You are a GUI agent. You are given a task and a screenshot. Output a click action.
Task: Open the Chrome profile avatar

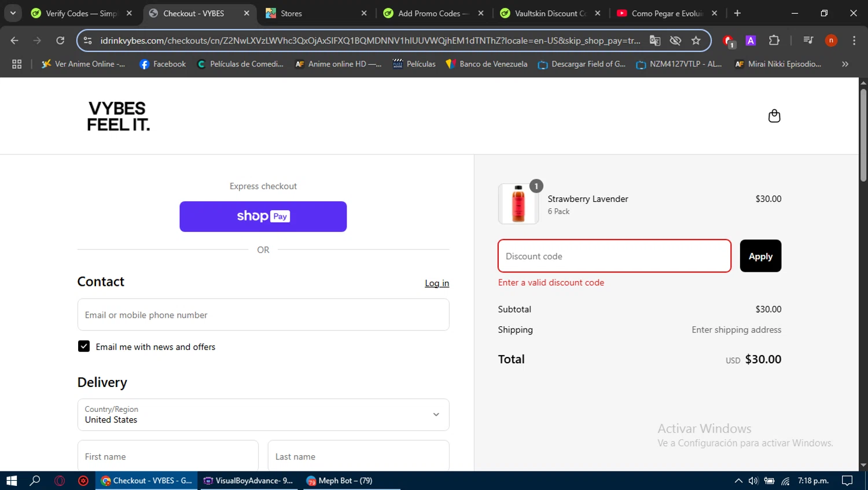pos(831,40)
